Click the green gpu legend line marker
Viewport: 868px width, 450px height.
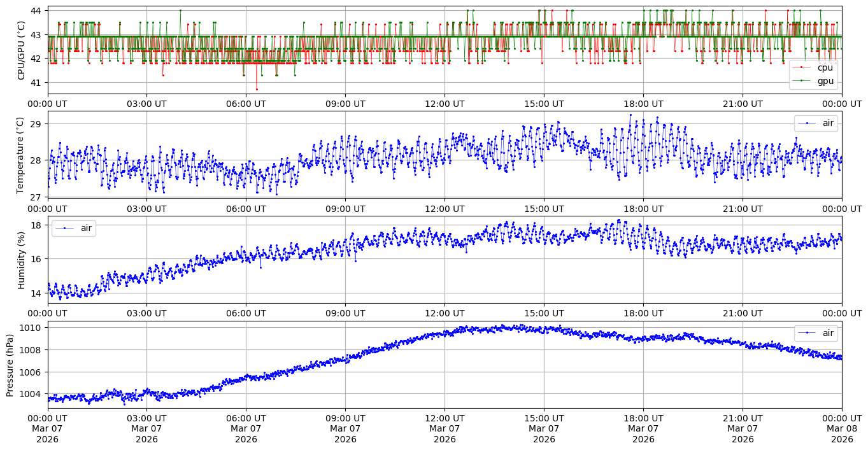[x=802, y=81]
